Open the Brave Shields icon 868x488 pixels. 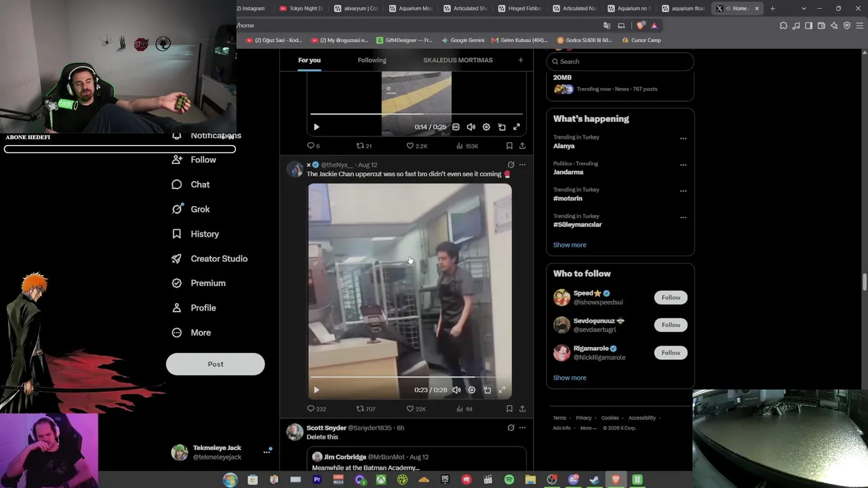[641, 26]
